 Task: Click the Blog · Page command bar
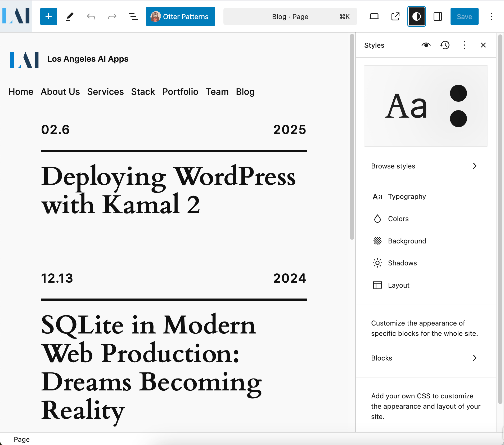pyautogui.click(x=290, y=16)
